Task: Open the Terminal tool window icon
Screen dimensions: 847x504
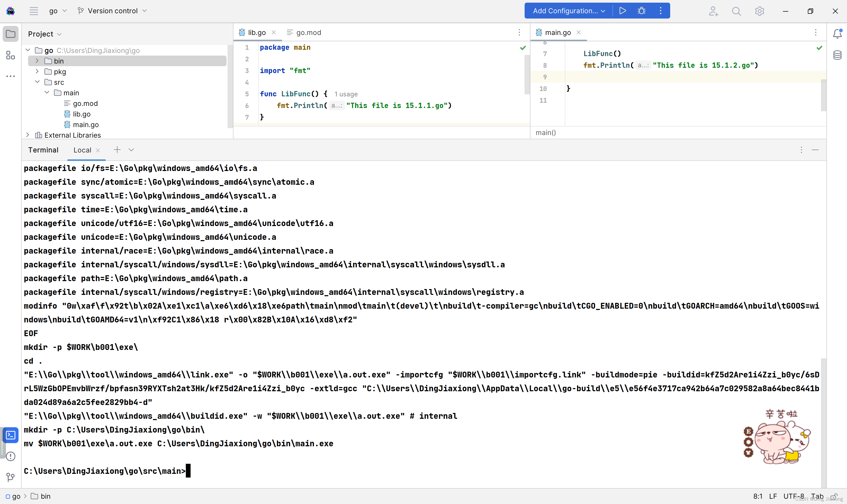Action: 11,435
